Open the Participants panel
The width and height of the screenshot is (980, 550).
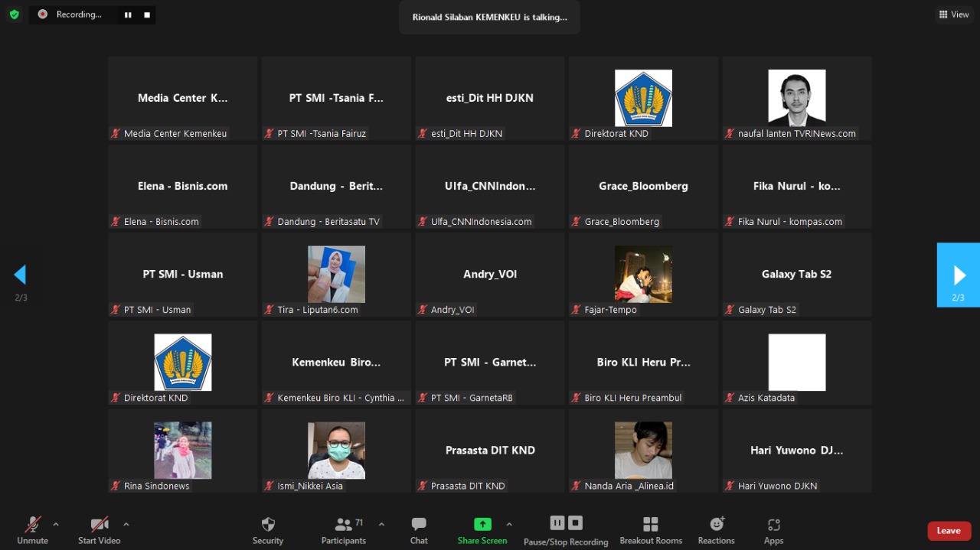(344, 530)
